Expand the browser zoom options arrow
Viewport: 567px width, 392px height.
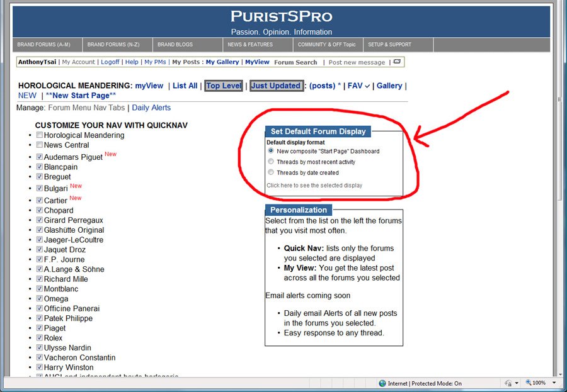coord(553,383)
